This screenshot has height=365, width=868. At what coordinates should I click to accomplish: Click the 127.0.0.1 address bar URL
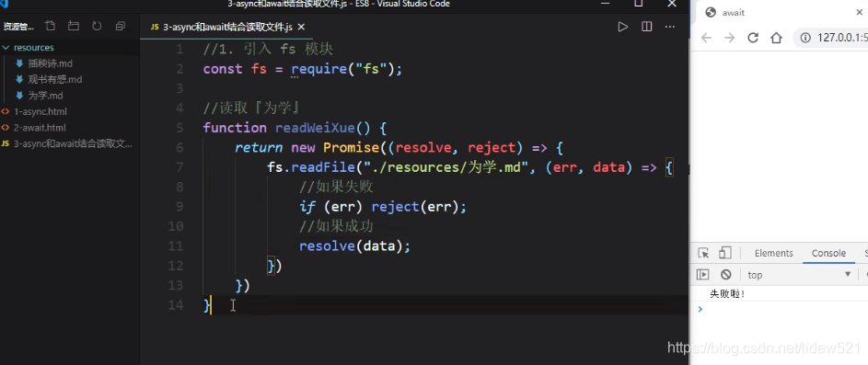coord(842,38)
